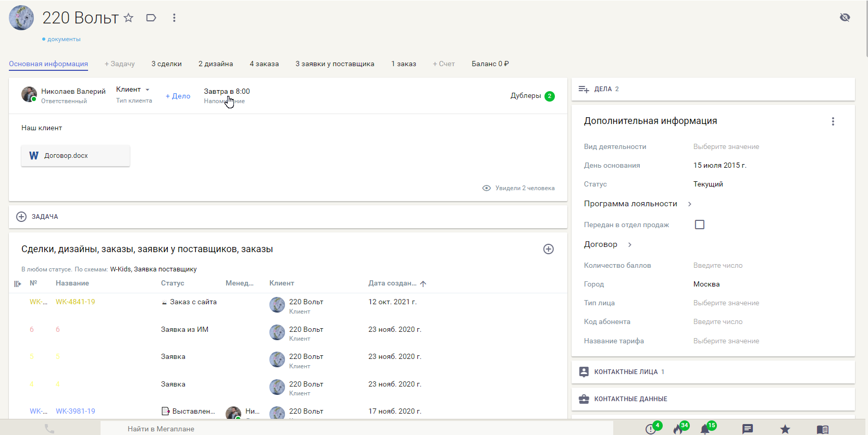Star the 220 Вольт client as favorite

[x=128, y=18]
